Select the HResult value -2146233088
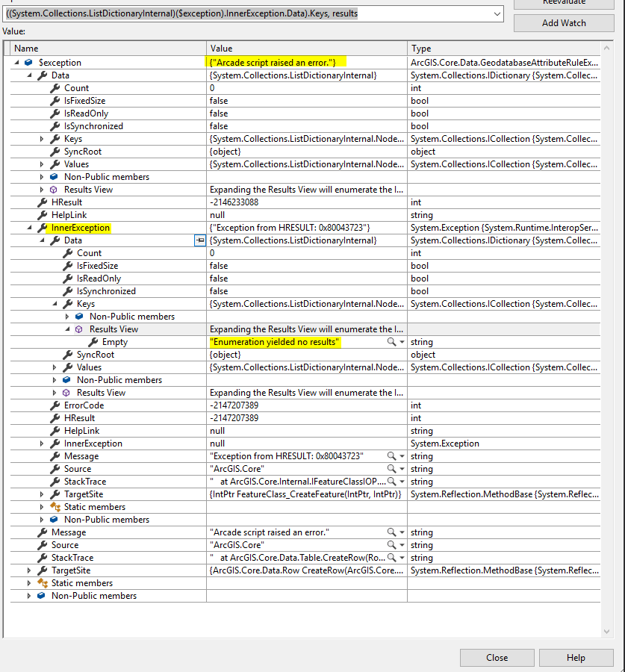This screenshot has width=625, height=672. coord(234,202)
